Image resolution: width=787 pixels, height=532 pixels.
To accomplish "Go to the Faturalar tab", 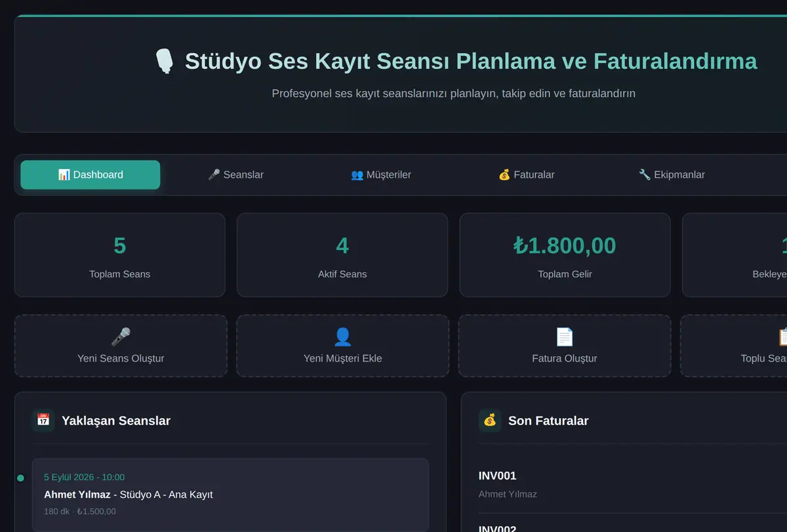I will pyautogui.click(x=526, y=174).
